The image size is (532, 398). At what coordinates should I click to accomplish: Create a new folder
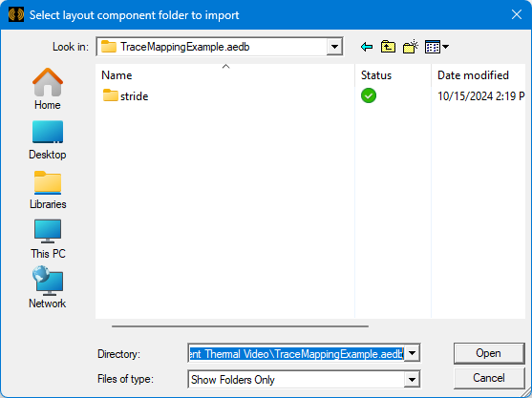[410, 47]
